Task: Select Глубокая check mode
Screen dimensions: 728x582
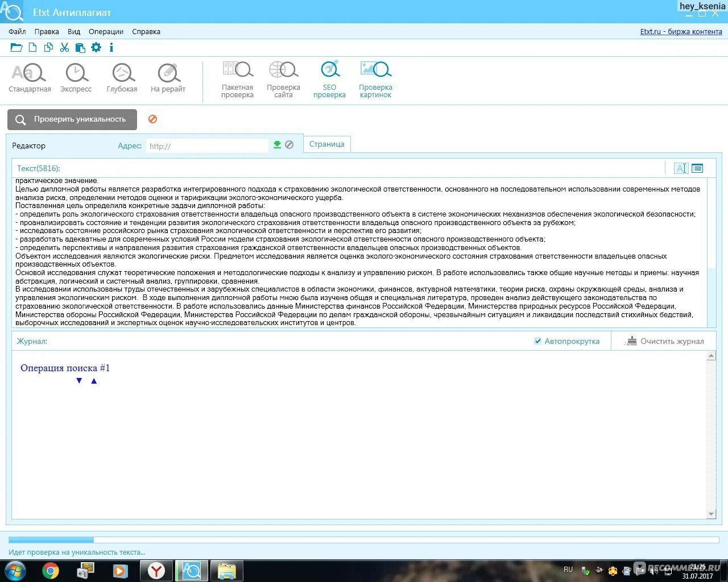Action: coord(122,78)
